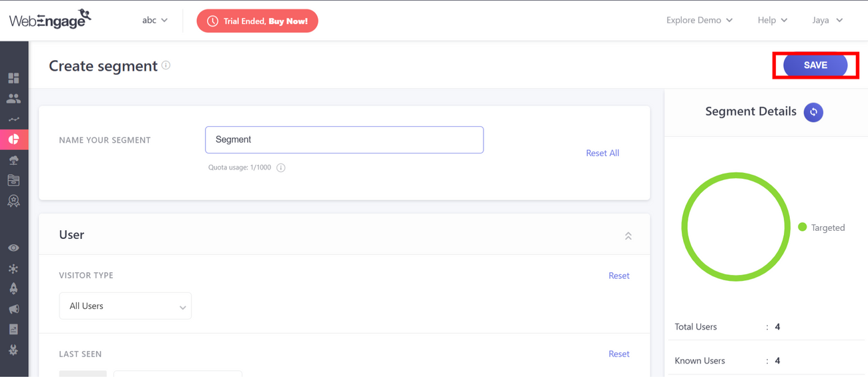The height and width of the screenshot is (377, 868).
Task: Open the Visitor Type All Users dropdown
Action: click(126, 306)
